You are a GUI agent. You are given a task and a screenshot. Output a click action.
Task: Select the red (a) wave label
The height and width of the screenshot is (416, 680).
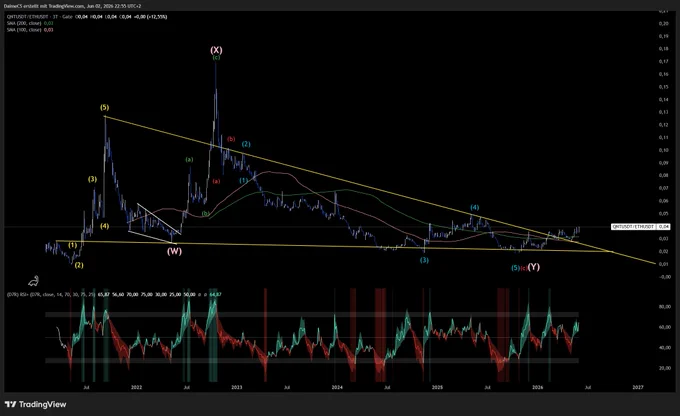pyautogui.click(x=216, y=181)
